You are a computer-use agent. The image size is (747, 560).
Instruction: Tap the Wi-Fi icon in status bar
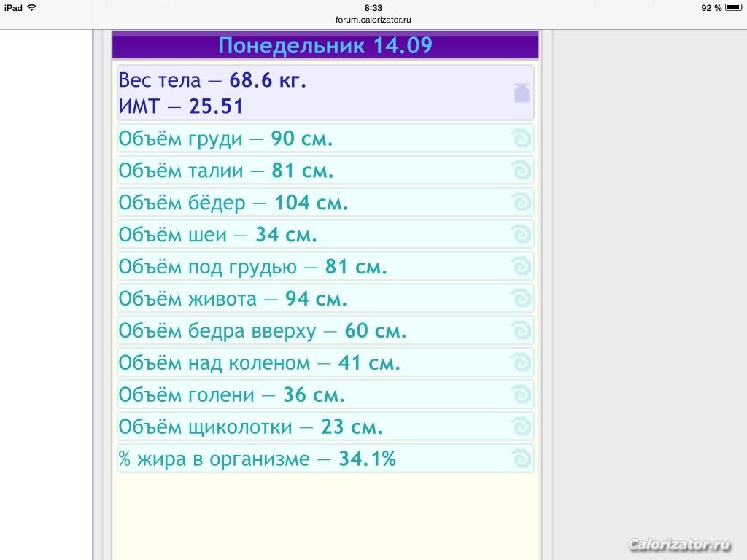[32, 7]
